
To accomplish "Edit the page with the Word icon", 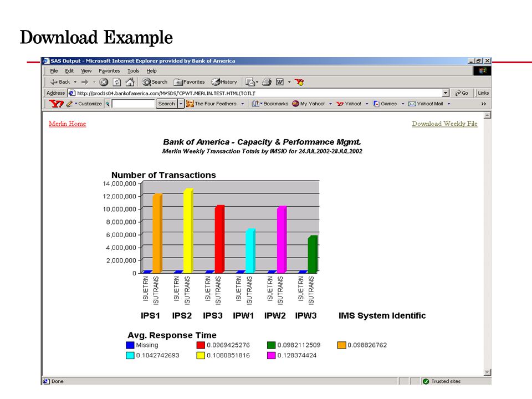I will [x=280, y=82].
